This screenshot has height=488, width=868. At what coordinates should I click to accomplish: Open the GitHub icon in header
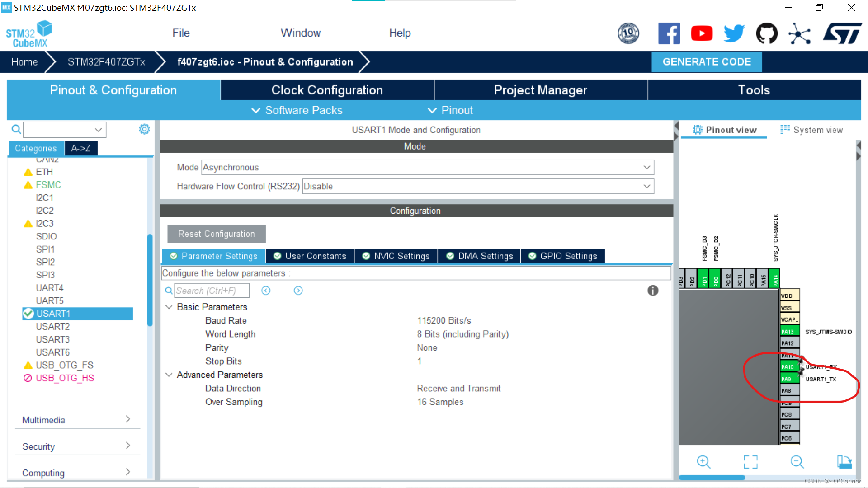point(767,33)
